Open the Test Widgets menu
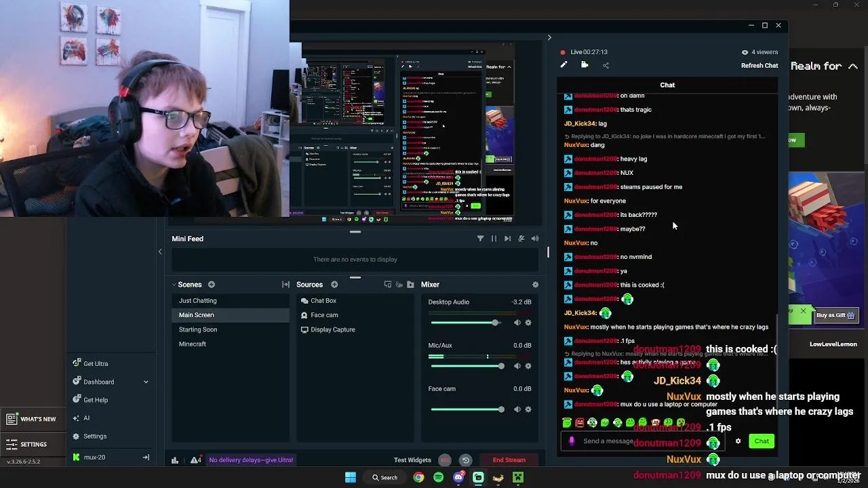This screenshot has height=488, width=868. 412,460
